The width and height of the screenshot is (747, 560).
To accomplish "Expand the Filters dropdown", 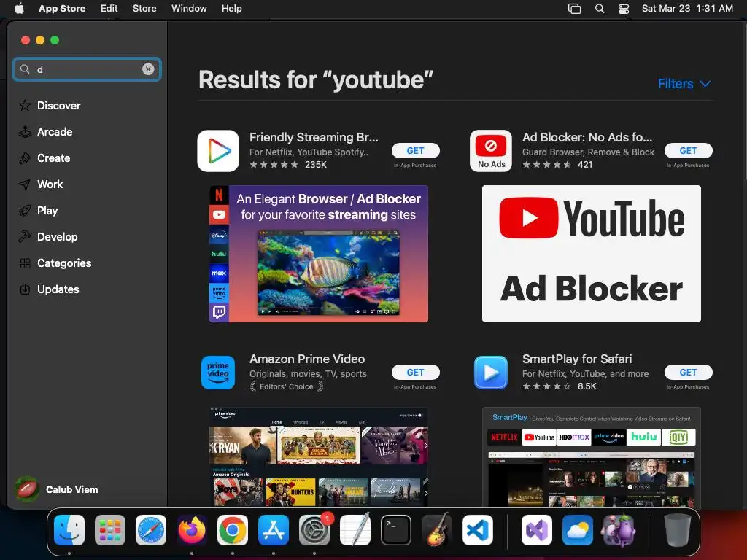I will coord(684,84).
